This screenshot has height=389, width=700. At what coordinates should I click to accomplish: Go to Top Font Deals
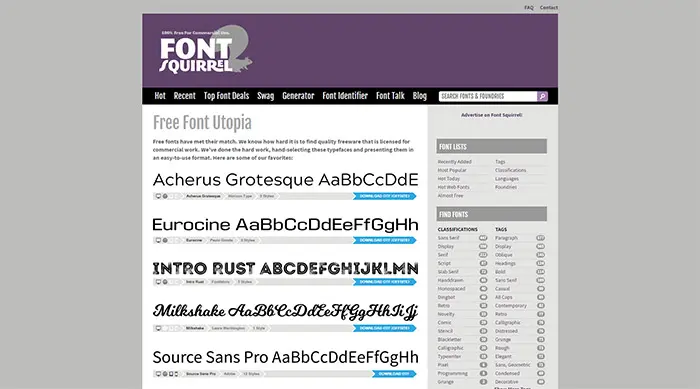(x=226, y=96)
